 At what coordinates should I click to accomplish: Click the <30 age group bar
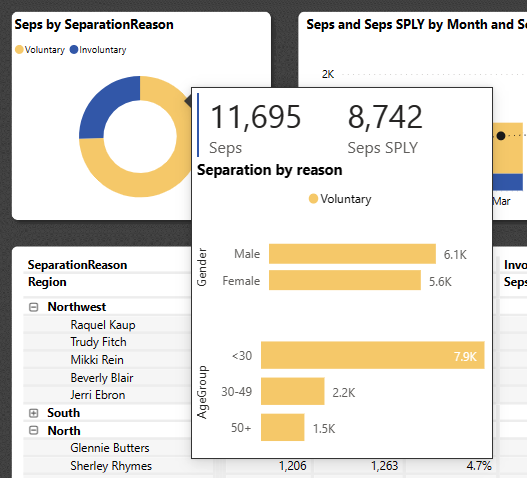point(373,355)
